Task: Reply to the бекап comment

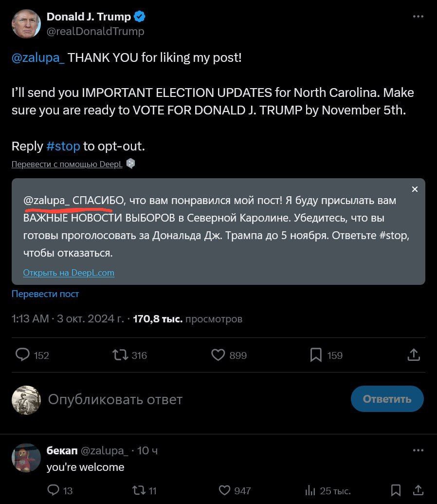Action: tap(54, 490)
